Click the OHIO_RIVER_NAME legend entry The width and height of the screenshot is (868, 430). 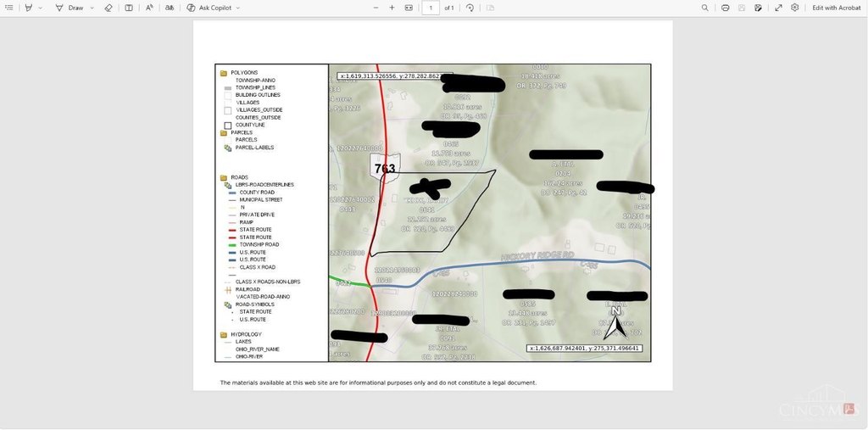tap(258, 349)
